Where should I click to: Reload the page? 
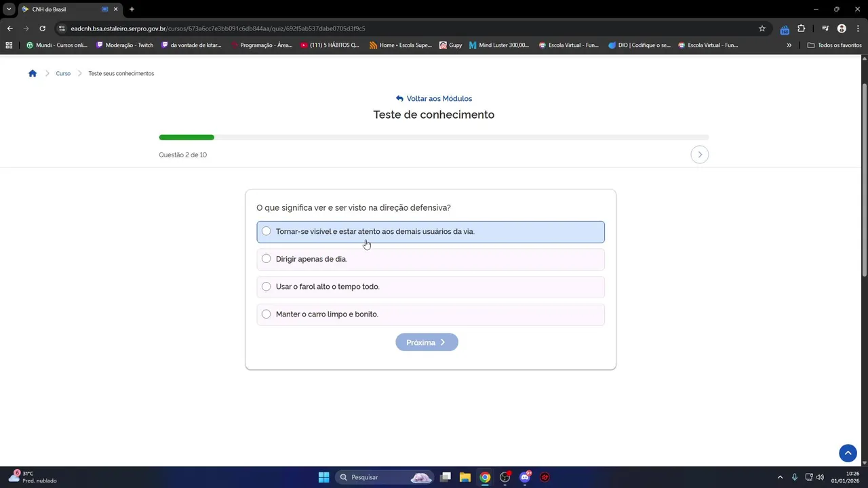click(x=42, y=28)
